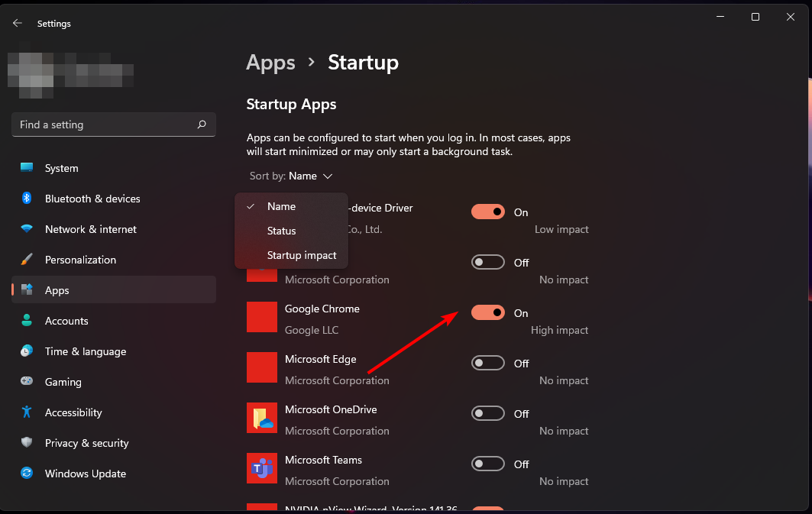Toggle the Off switch above Google Chrome
812x514 pixels.
click(488, 262)
